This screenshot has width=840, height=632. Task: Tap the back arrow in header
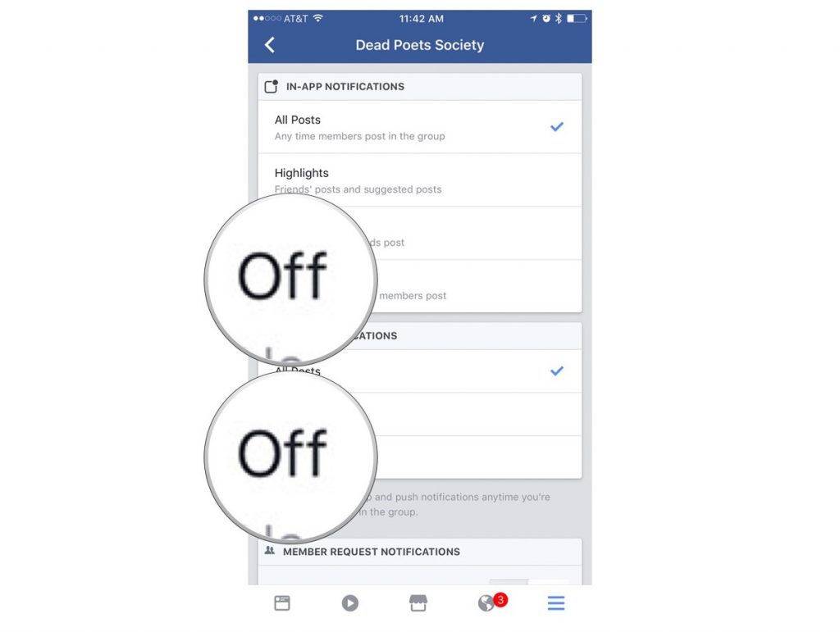tap(269, 45)
